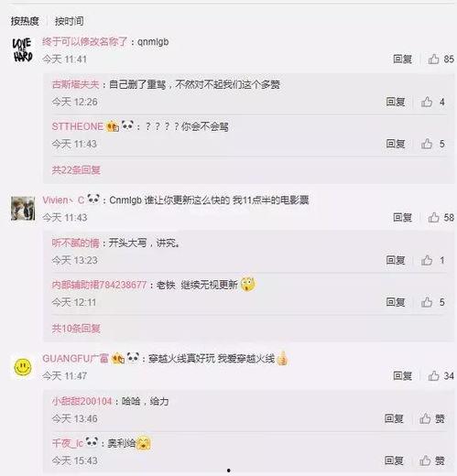Open 终于可以修改名称了 user profile
This screenshot has width=457, height=476.
tap(84, 41)
